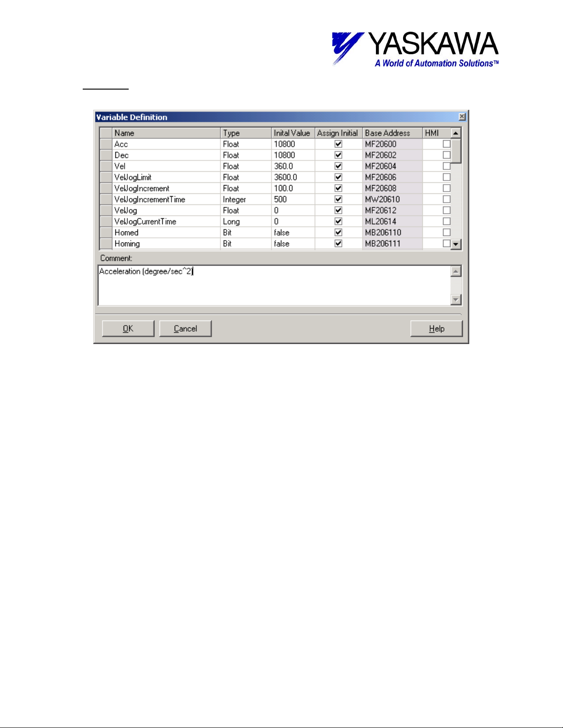This screenshot has width=563, height=728.
Task: Select the Dec name cell
Action: [166, 155]
